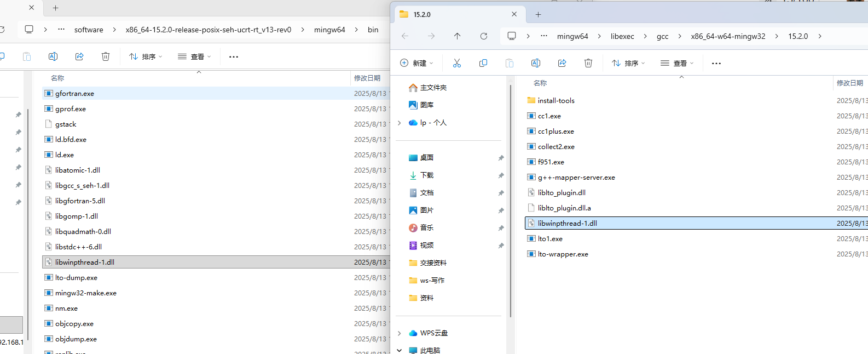Screen dimensions: 868x354
Task: Click the delete trash icon in the 15.2.0 window
Action: point(588,63)
